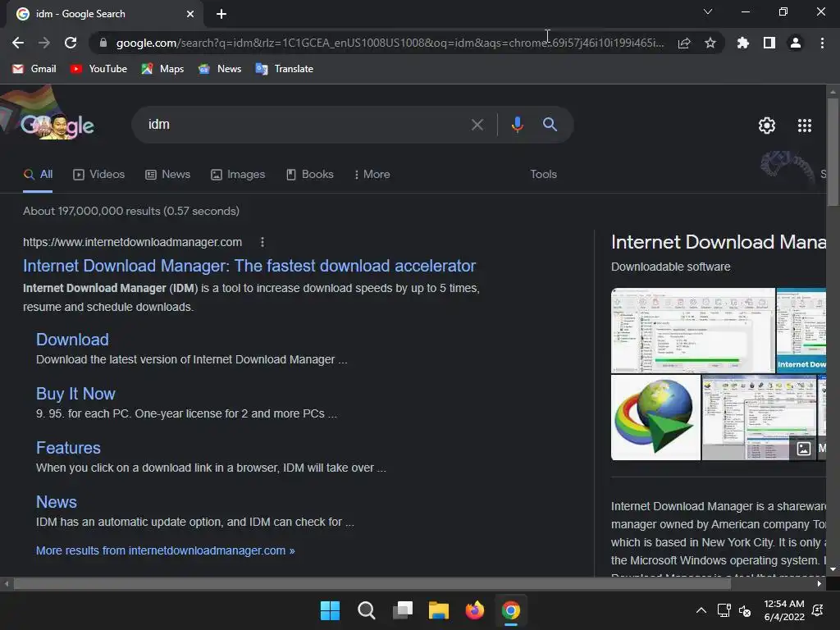The height and width of the screenshot is (630, 840).
Task: Open File Explorer from taskbar
Action: point(439,610)
